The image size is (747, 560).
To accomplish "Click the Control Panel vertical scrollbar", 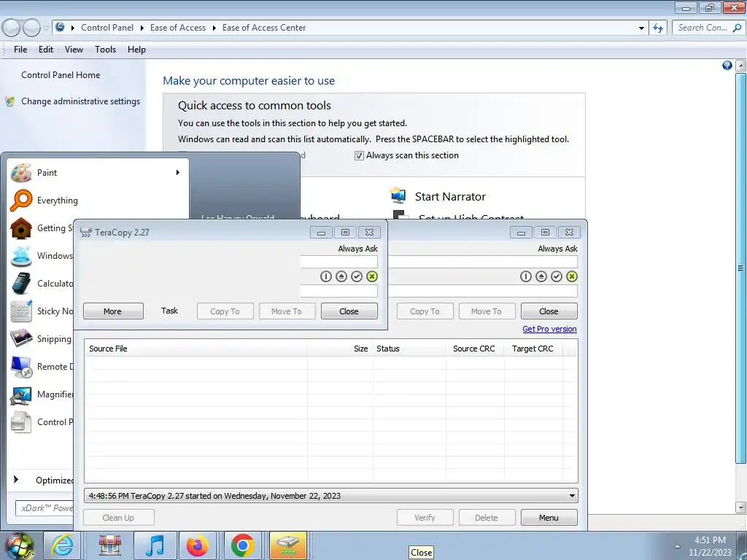I will (740, 268).
